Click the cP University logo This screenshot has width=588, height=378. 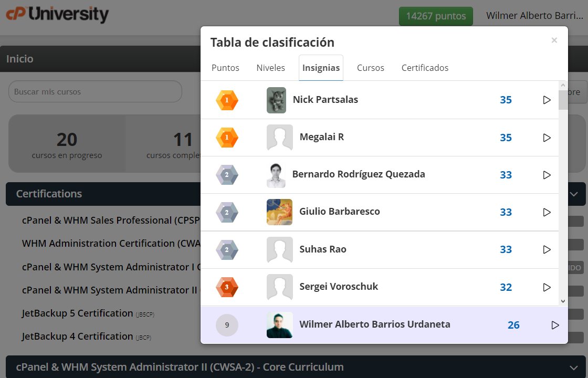(57, 15)
